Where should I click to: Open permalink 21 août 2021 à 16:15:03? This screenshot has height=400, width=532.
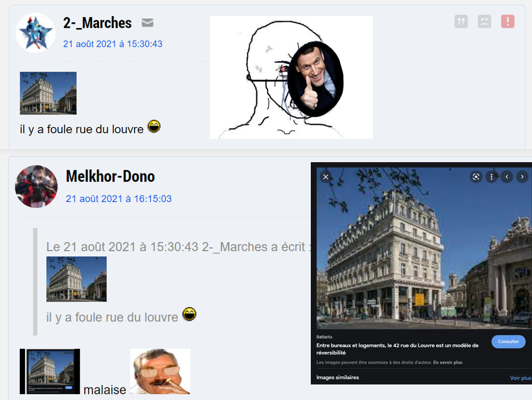[x=119, y=198]
